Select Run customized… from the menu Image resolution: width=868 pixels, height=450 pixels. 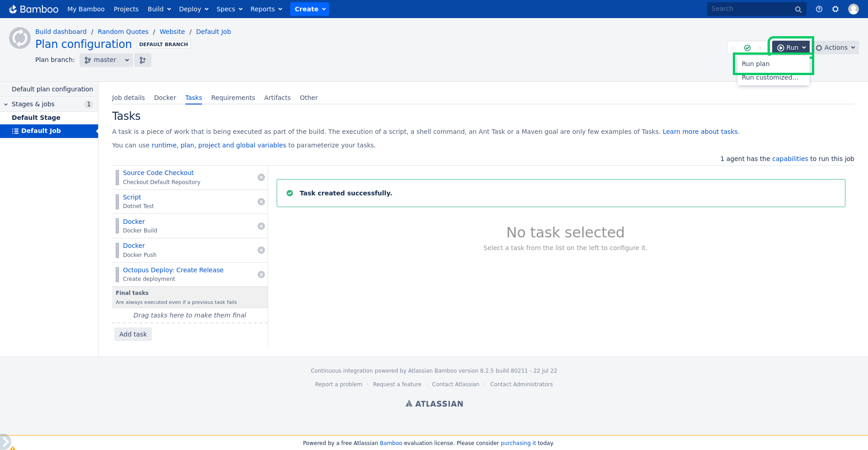773,77
